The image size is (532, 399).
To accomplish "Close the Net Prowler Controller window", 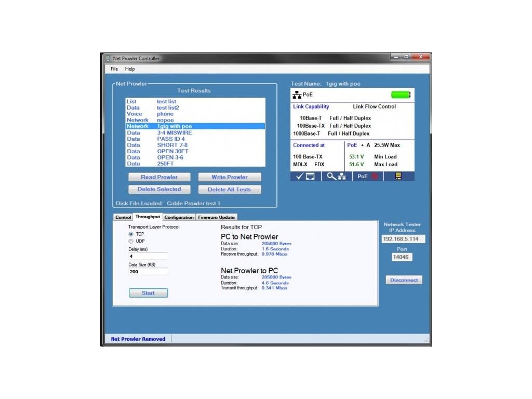I will click(421, 57).
